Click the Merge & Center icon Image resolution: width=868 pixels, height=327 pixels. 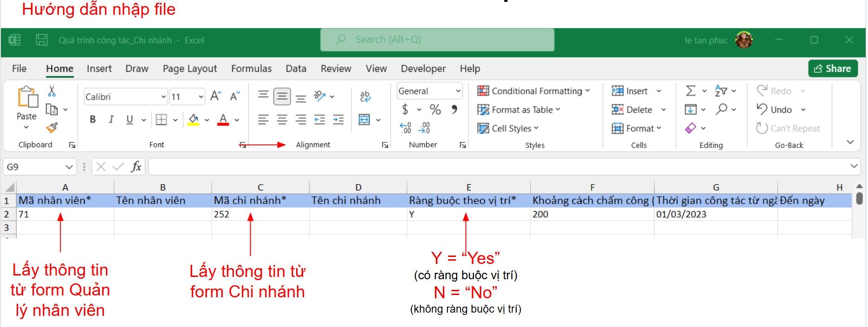coord(365,120)
